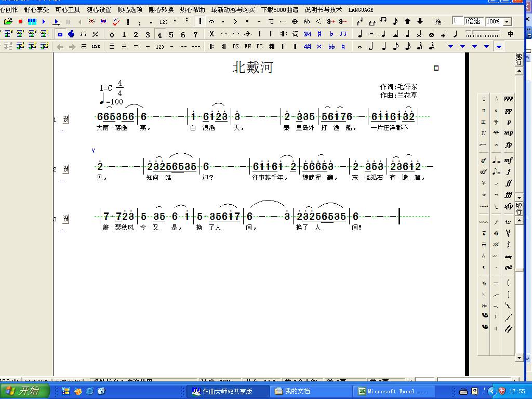Image resolution: width=532 pixels, height=399 pixels.
Task: Select the fermata symbol icon
Action: 211,21
